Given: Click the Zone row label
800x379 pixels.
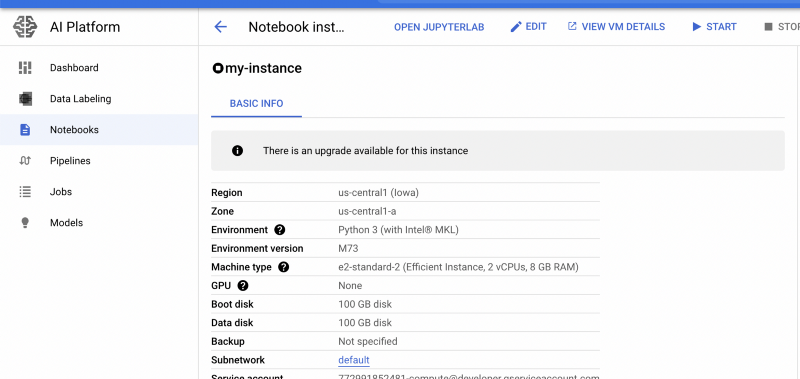Looking at the screenshot, I should coord(222,211).
